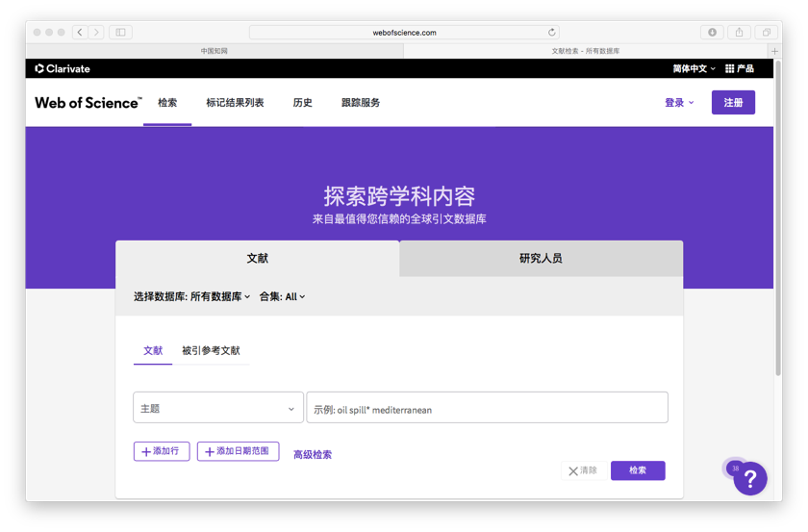Switch to the 研究人员 tab
The image size is (808, 532).
point(541,259)
